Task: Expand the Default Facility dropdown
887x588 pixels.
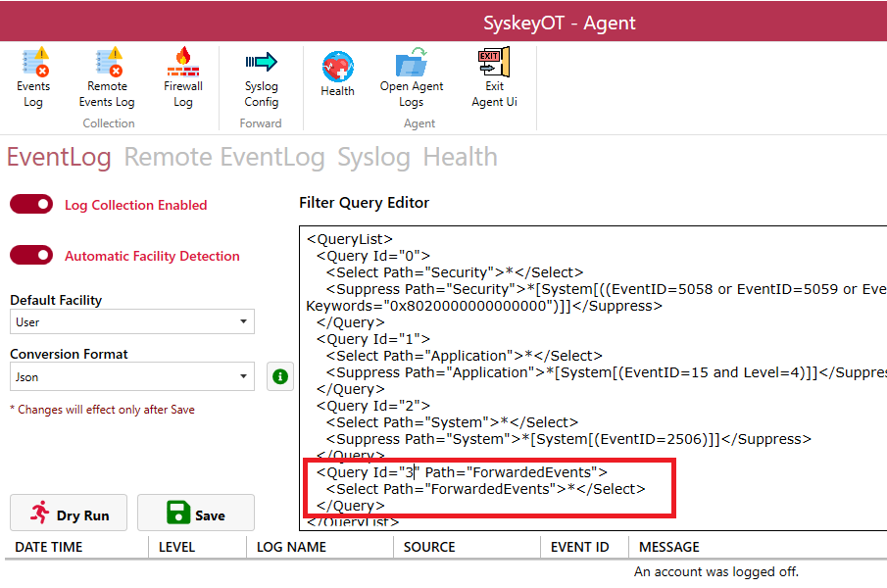Action: pyautogui.click(x=131, y=321)
